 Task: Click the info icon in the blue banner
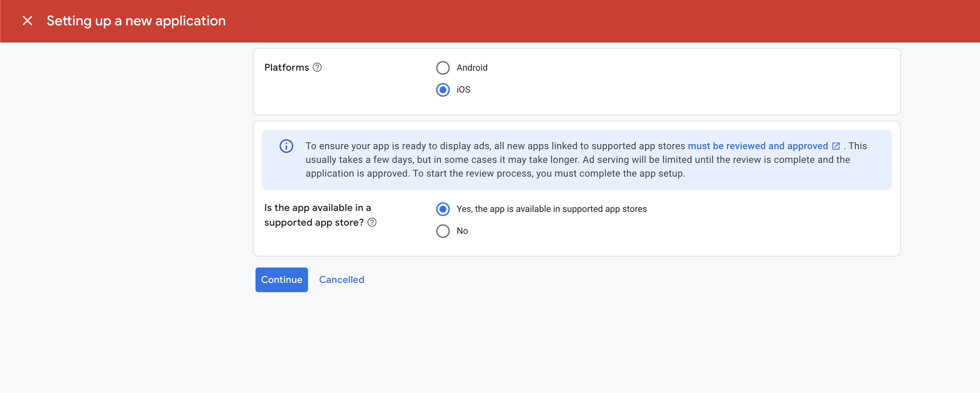point(286,146)
